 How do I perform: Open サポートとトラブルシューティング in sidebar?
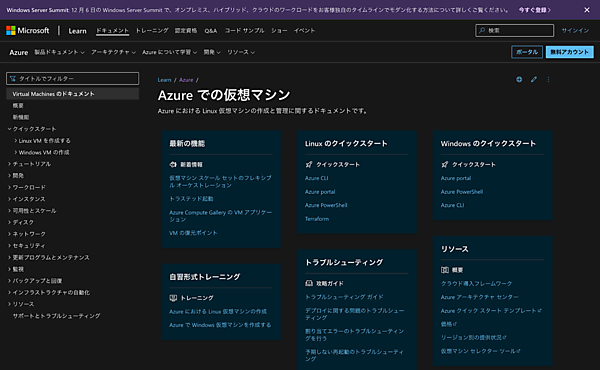coord(57,316)
